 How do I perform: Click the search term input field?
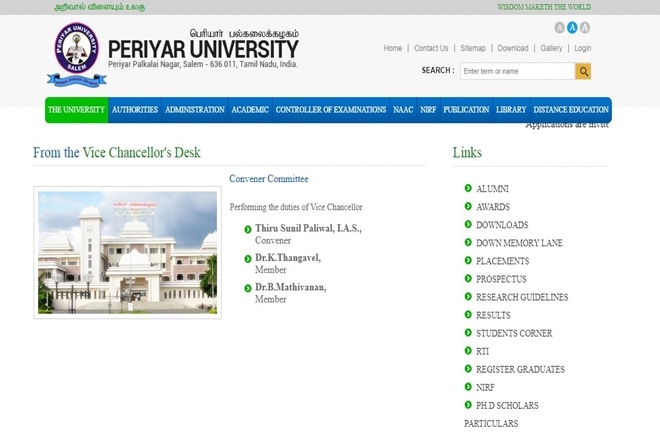click(x=516, y=71)
